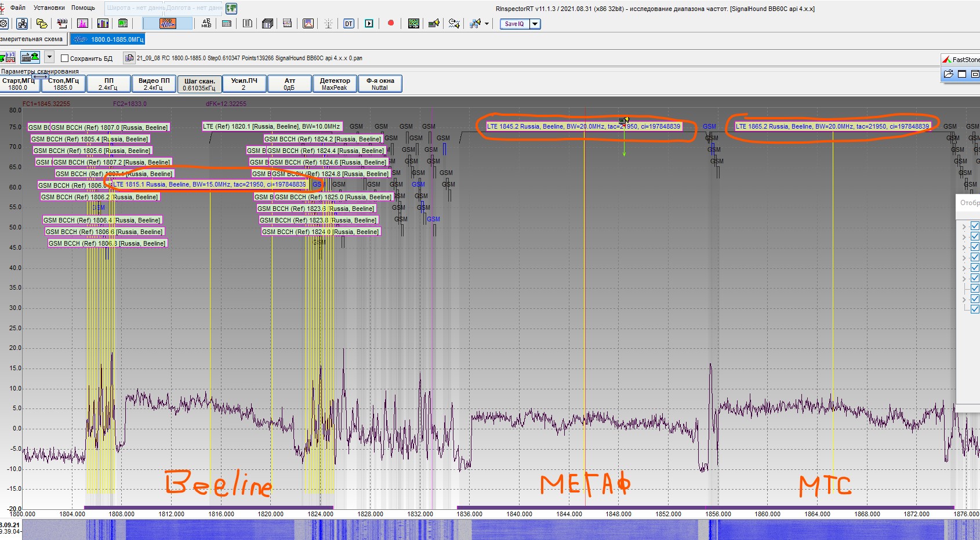Image resolution: width=980 pixels, height=540 pixels.
Task: Switch to the 1800.0-1885.0МГц tab
Action: pyautogui.click(x=108, y=39)
